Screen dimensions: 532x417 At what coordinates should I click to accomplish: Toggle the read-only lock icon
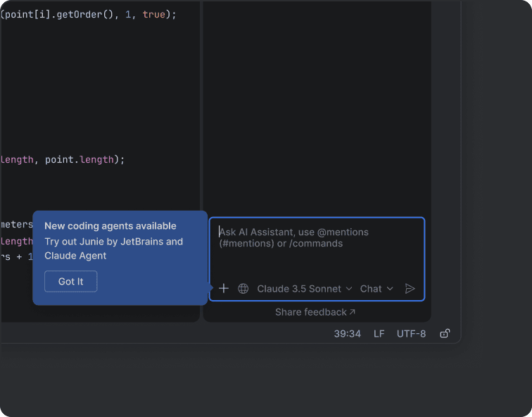click(445, 333)
